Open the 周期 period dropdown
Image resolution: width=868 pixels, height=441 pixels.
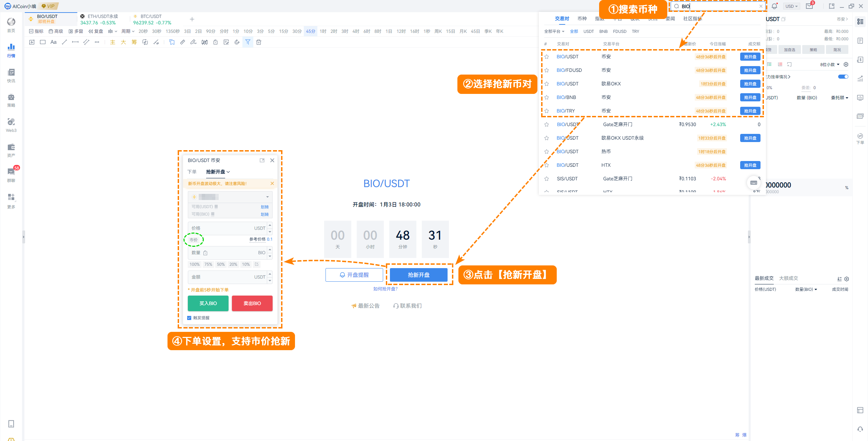[128, 31]
